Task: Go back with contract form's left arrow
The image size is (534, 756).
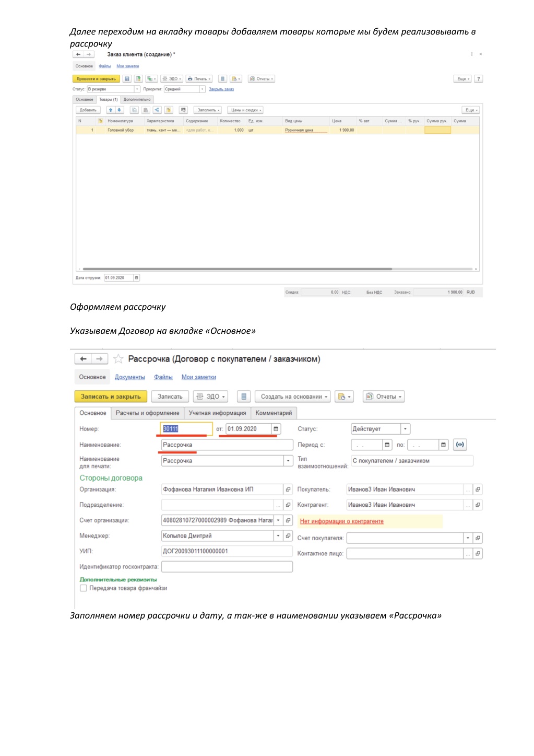Action: tap(84, 359)
